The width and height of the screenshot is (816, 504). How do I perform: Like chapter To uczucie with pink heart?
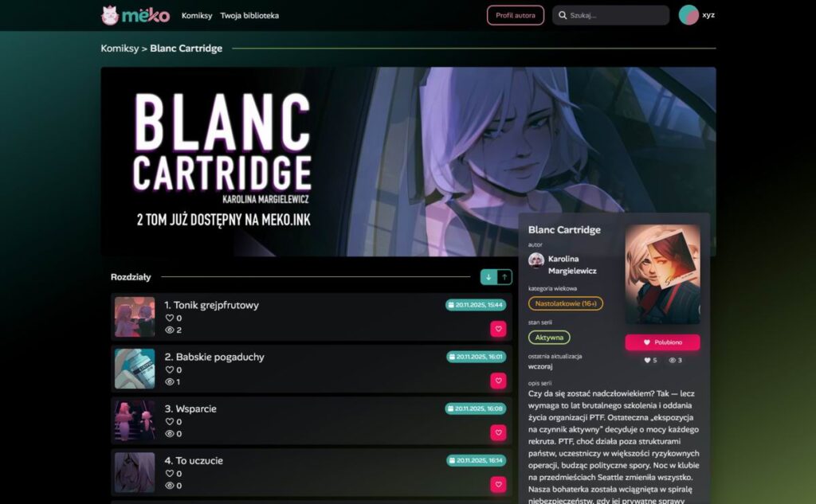(498, 484)
